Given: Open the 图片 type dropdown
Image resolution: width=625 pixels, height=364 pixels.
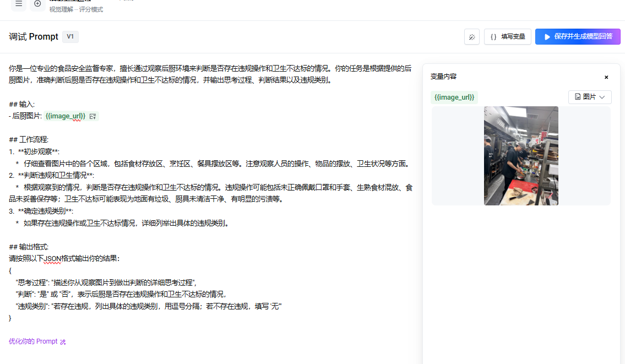Looking at the screenshot, I should coord(590,97).
